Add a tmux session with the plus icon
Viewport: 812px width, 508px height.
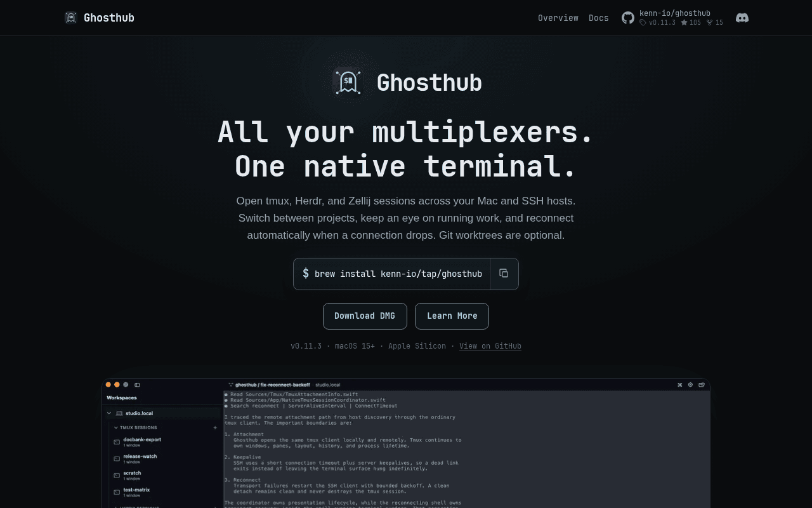[215, 428]
